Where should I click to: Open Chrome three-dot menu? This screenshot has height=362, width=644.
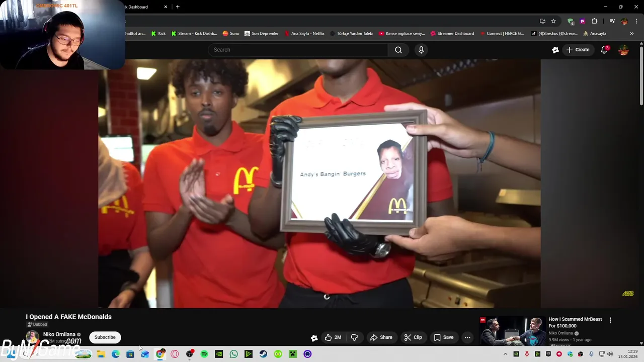click(636, 21)
